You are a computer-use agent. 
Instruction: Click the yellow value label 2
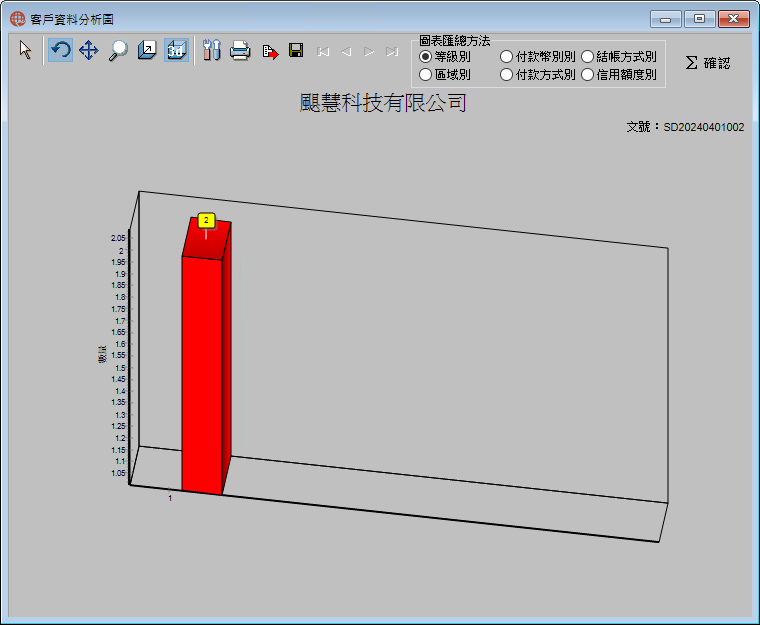tap(206, 221)
